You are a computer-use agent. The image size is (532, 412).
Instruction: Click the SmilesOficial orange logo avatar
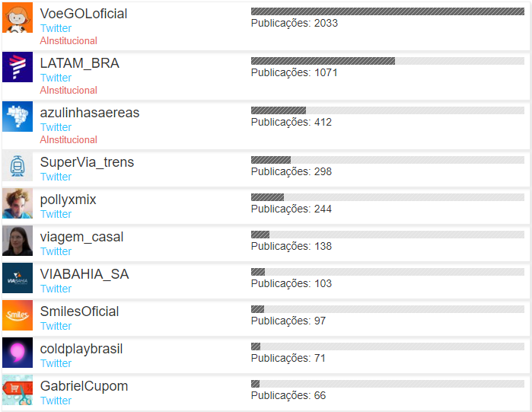point(18,315)
